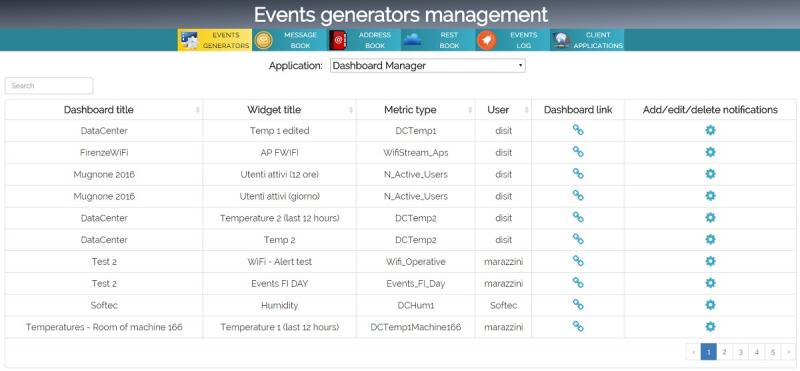Open dashboard link for Events FI DAY row

pos(578,283)
